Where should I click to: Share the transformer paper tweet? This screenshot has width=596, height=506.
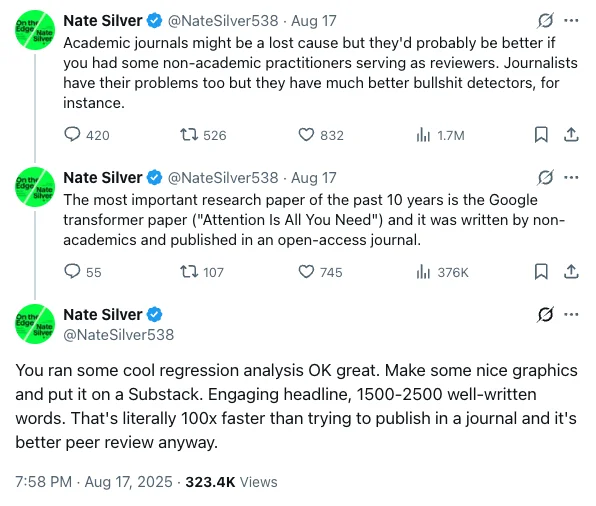click(x=571, y=271)
